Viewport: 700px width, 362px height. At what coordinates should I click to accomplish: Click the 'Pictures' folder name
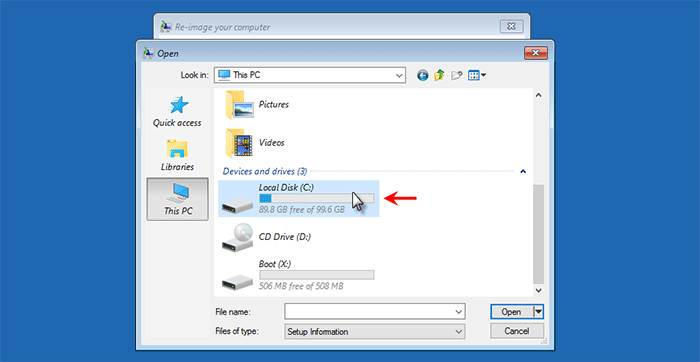pyautogui.click(x=274, y=105)
